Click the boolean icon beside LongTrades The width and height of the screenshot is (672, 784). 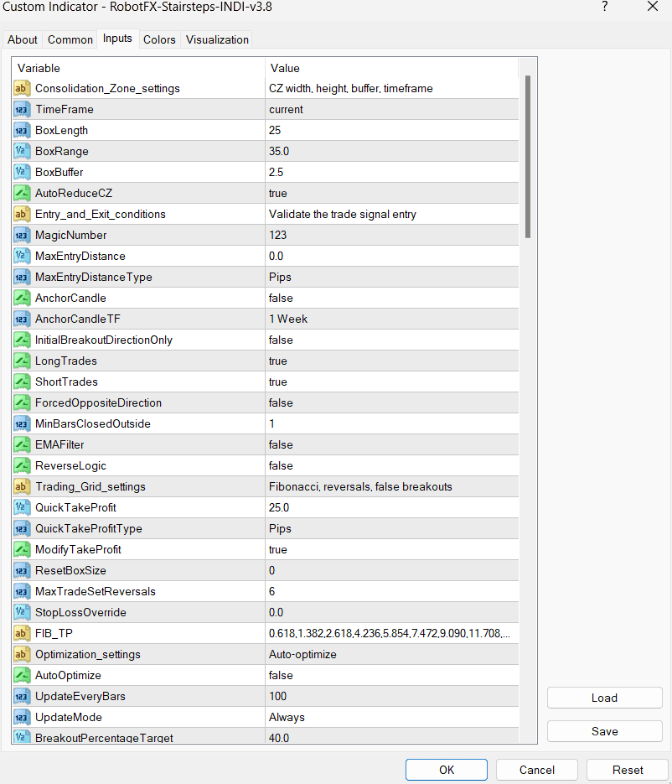[22, 361]
